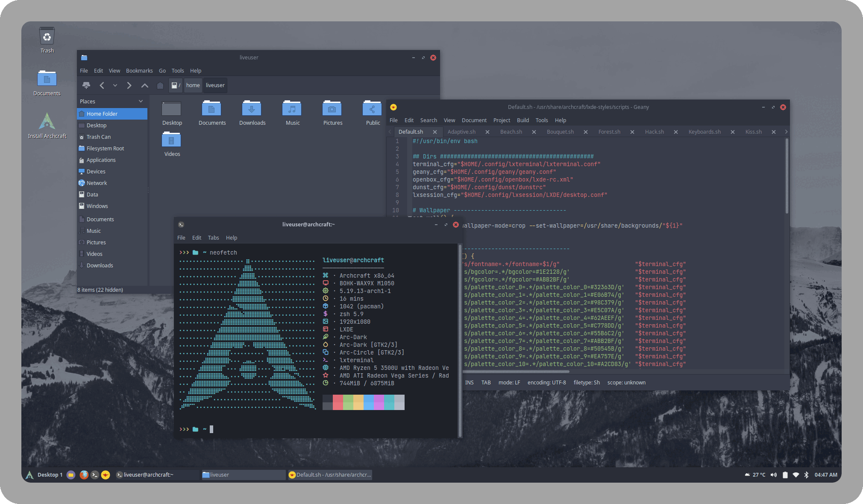Click the red swatch in neofetch palette
The width and height of the screenshot is (863, 504).
338,402
